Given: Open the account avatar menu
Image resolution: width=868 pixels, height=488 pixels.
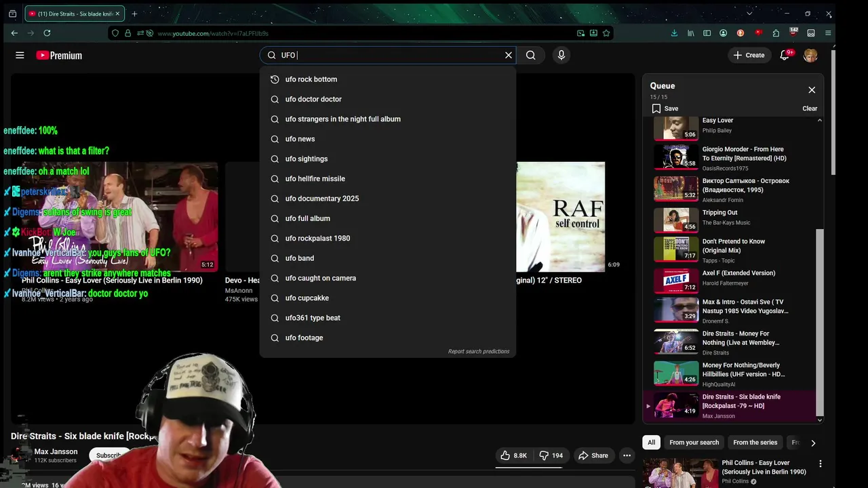Looking at the screenshot, I should 810,56.
